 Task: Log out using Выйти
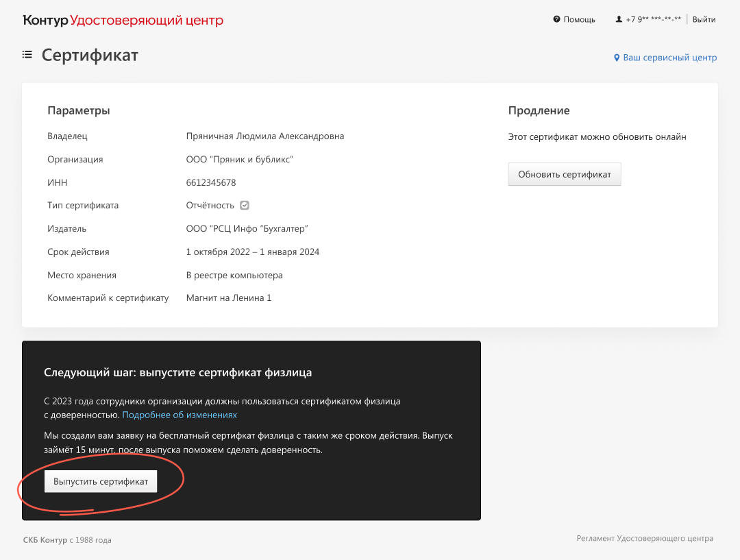click(x=704, y=20)
